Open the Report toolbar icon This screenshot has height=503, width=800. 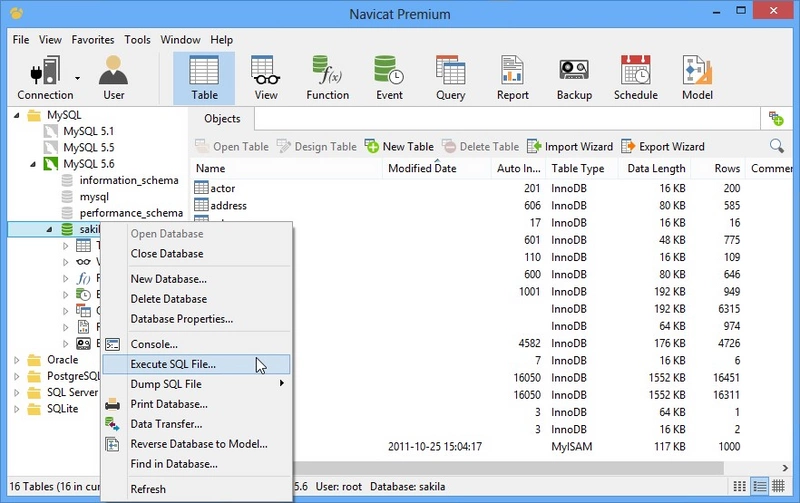click(x=512, y=78)
